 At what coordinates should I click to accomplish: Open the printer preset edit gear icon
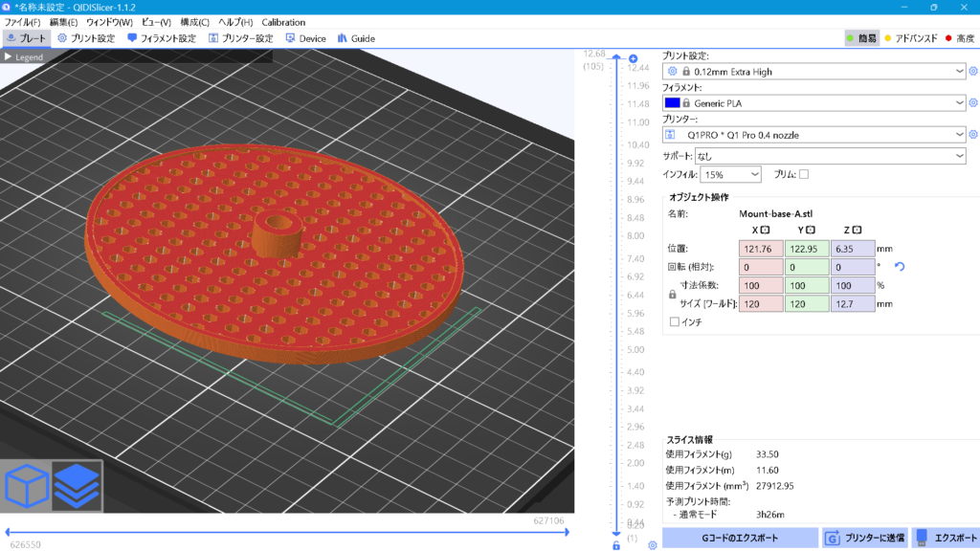coord(973,135)
